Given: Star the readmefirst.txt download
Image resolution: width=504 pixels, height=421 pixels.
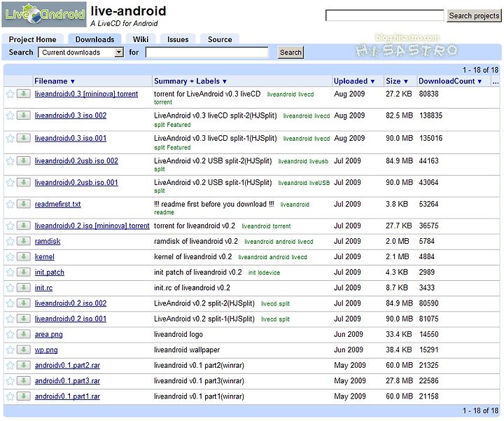Looking at the screenshot, I should 10,204.
